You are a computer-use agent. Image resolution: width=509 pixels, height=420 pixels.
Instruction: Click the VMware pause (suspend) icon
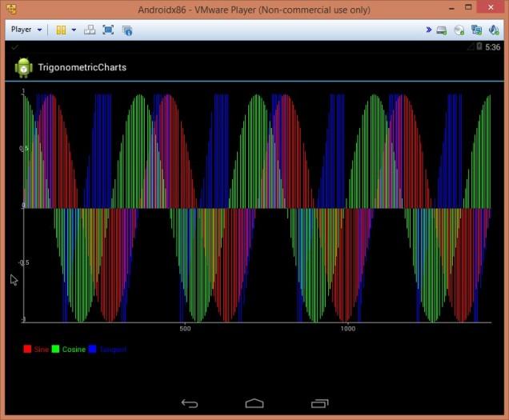[x=61, y=30]
